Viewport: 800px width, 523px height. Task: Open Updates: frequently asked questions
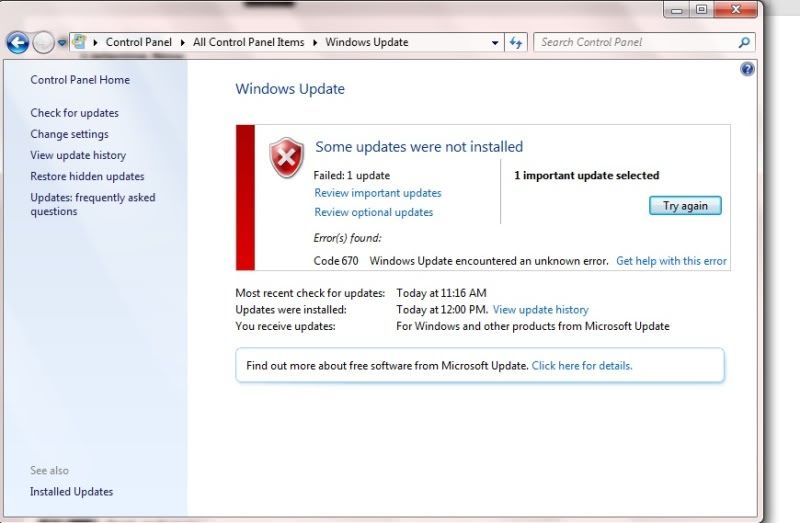tap(93, 204)
